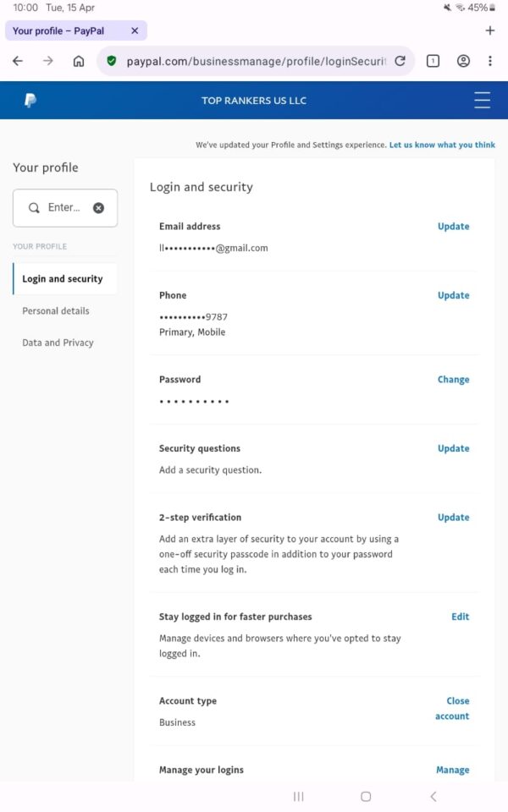Change the account password
The width and height of the screenshot is (508, 812).
453,380
